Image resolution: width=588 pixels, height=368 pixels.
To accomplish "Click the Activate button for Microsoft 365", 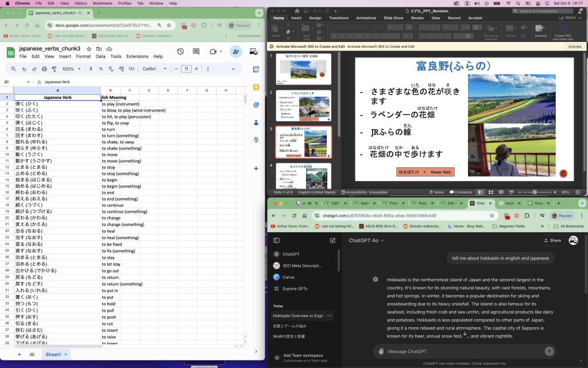I will click(574, 46).
